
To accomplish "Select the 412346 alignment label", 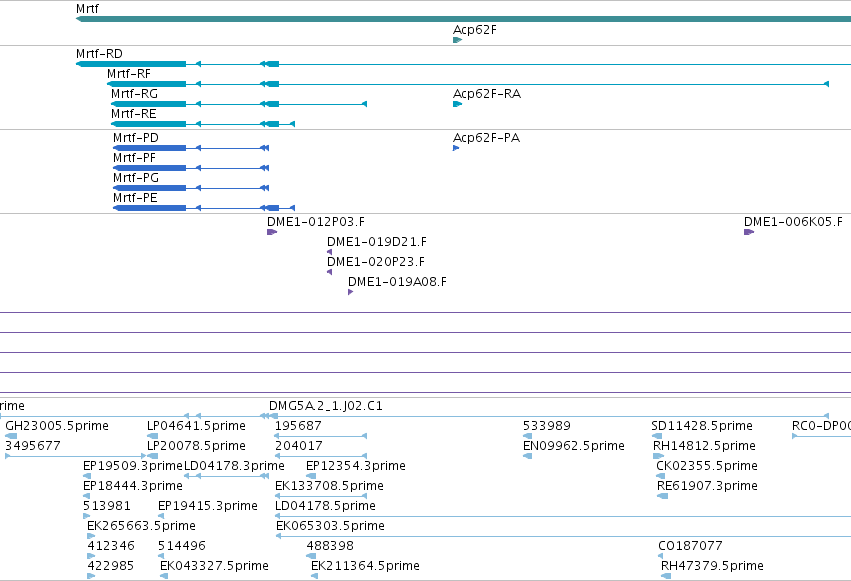I will click(111, 546).
